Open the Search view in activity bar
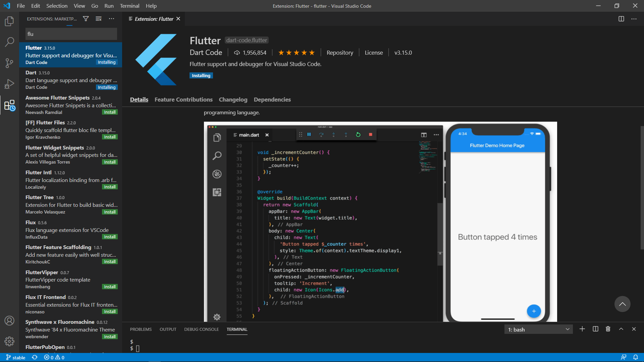 click(9, 42)
